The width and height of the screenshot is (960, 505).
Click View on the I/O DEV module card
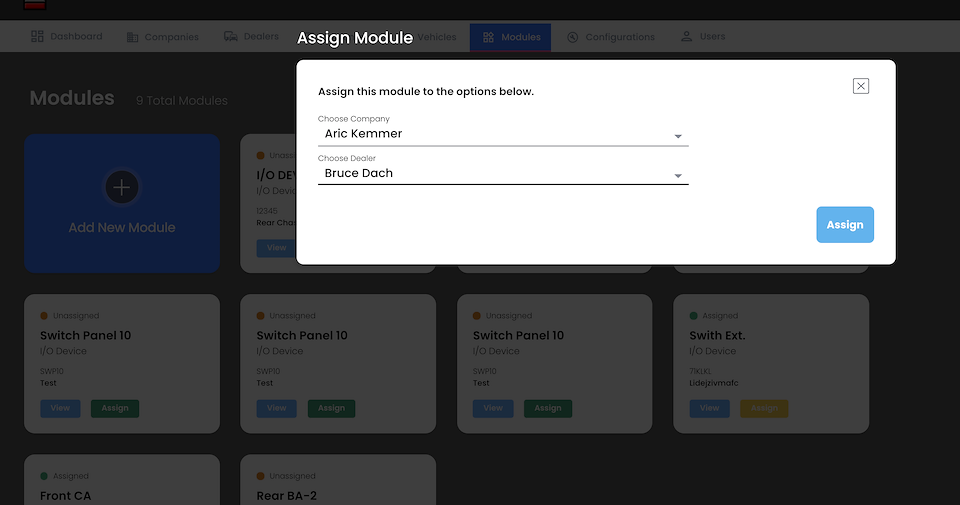(x=276, y=248)
